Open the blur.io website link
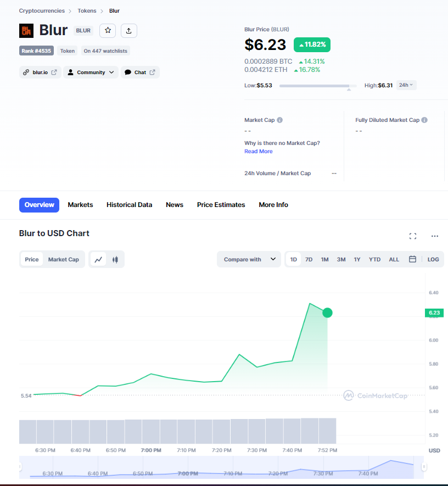This screenshot has height=486, width=448. (x=40, y=72)
